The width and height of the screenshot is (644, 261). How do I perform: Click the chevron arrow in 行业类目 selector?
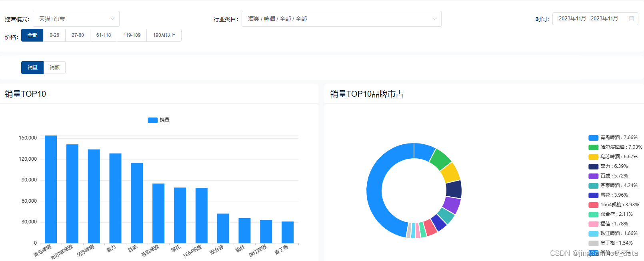coord(434,19)
